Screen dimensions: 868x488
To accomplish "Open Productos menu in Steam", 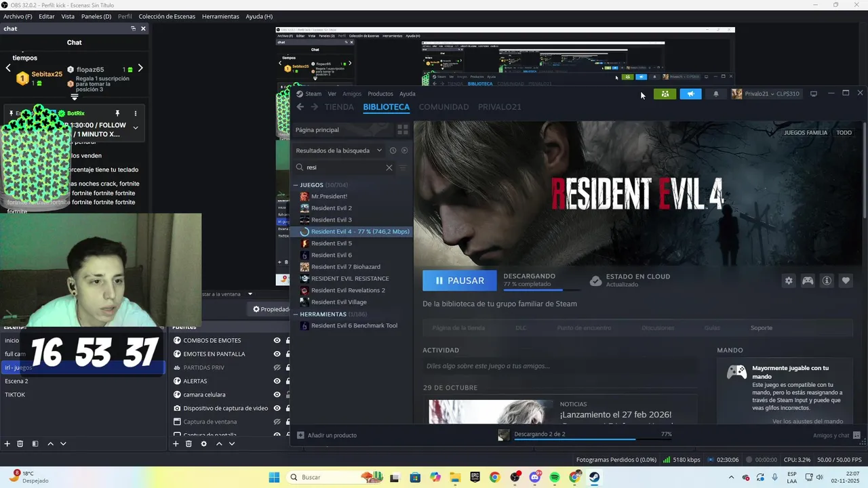I will (380, 94).
